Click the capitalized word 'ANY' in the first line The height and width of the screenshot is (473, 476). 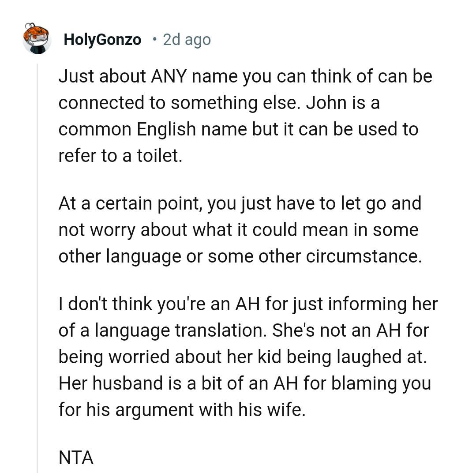click(165, 77)
